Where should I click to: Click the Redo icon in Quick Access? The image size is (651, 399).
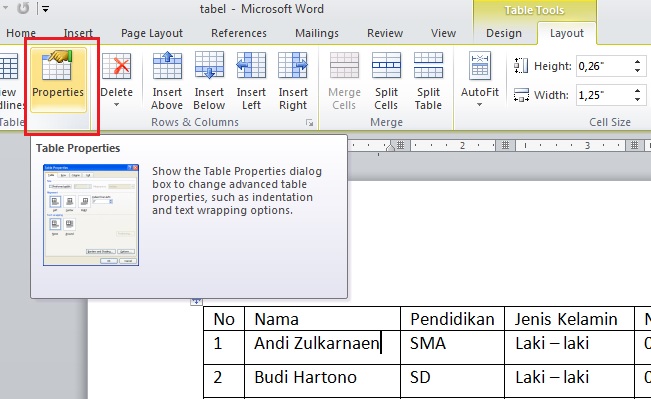coord(23,8)
